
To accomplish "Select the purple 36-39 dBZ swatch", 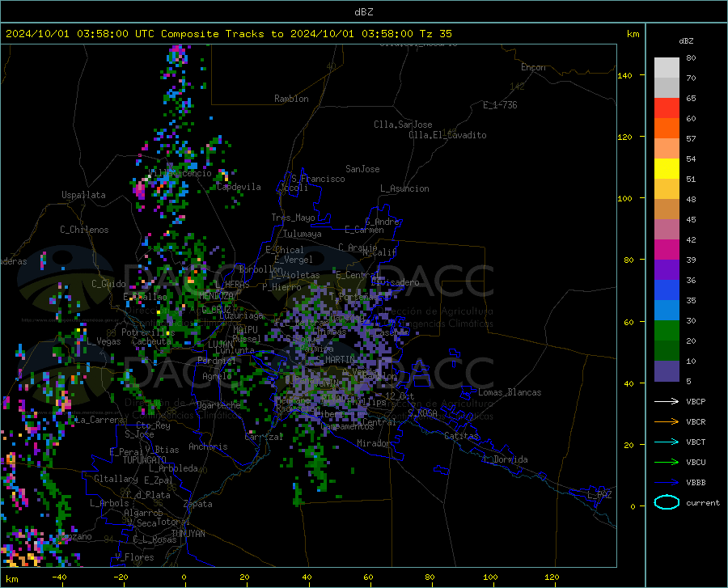I will click(x=667, y=270).
